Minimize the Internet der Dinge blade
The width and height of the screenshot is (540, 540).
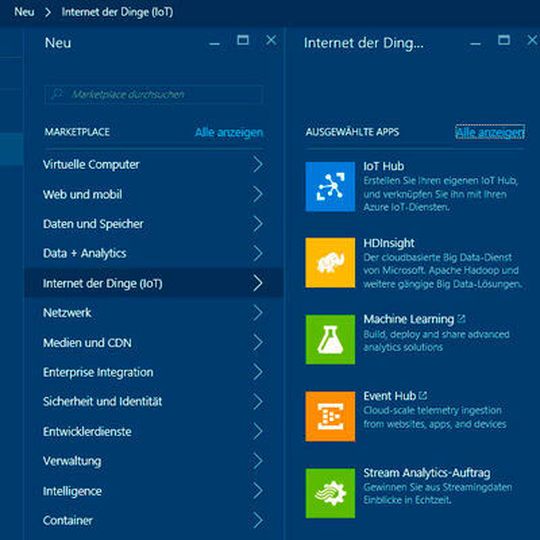(x=475, y=44)
